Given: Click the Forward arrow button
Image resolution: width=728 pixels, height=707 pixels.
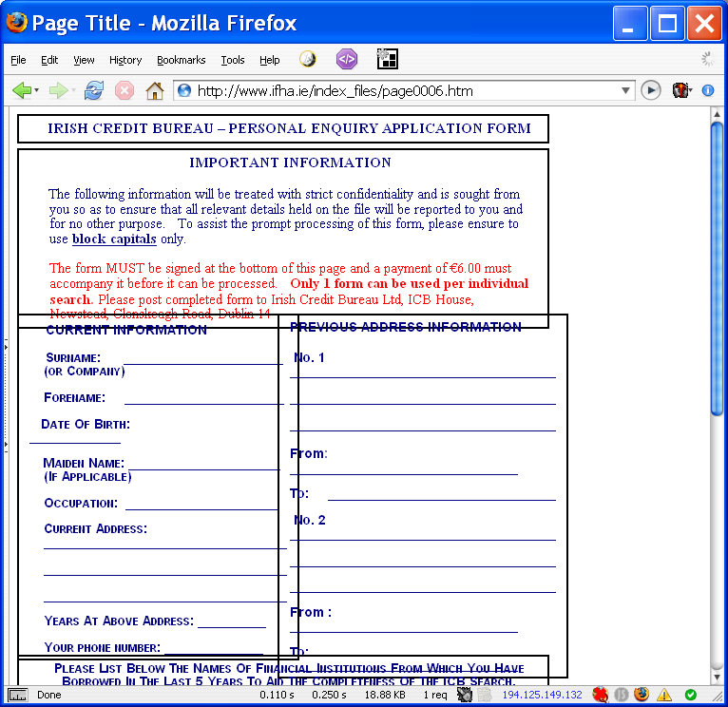Looking at the screenshot, I should coord(58,90).
